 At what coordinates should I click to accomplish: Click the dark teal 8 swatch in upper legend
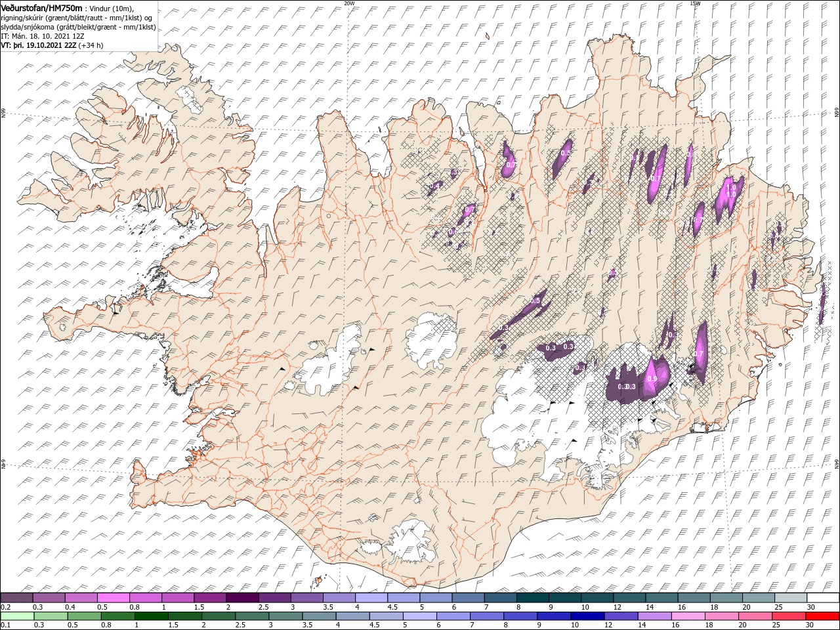coord(533,597)
